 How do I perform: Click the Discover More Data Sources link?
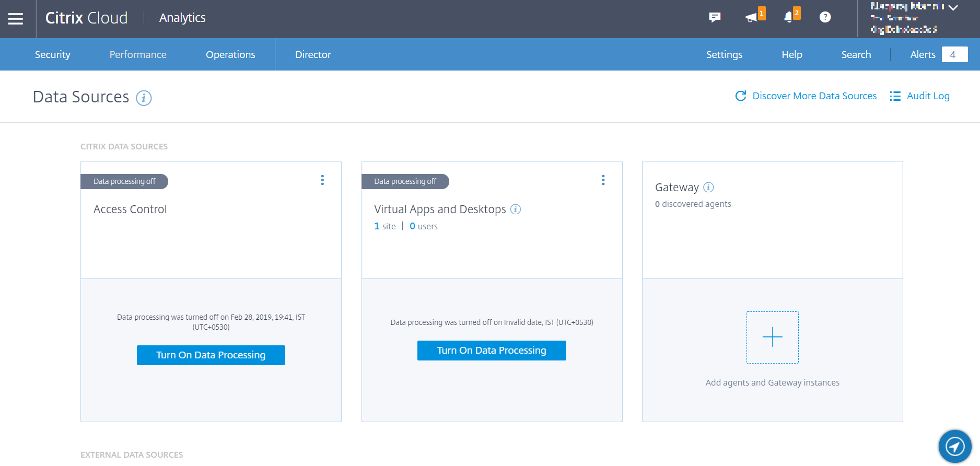pos(814,96)
